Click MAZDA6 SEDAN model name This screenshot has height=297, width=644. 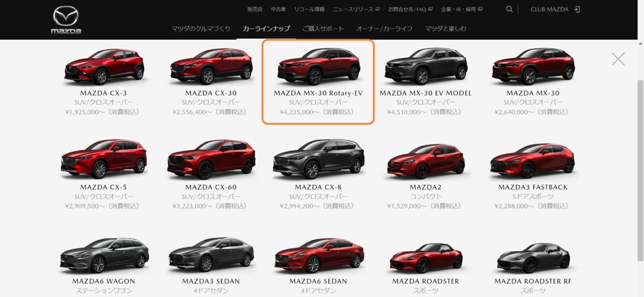point(318,281)
